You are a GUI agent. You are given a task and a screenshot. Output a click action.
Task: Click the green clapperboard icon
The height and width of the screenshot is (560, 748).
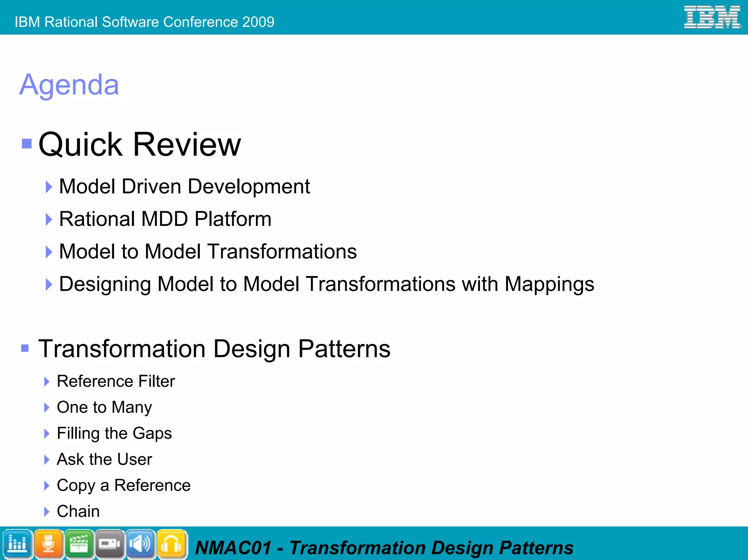click(x=79, y=544)
